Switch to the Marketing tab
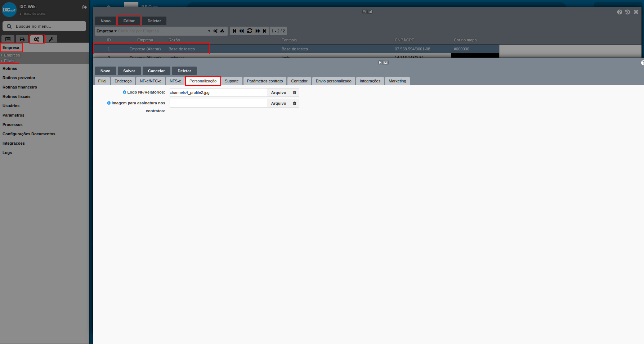The image size is (644, 344). (x=397, y=81)
